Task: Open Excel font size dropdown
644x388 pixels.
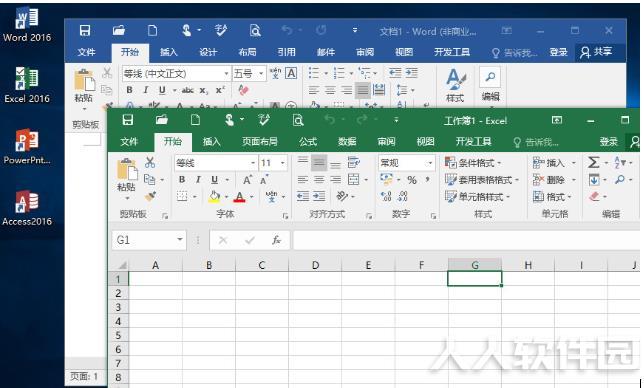Action: click(x=283, y=163)
